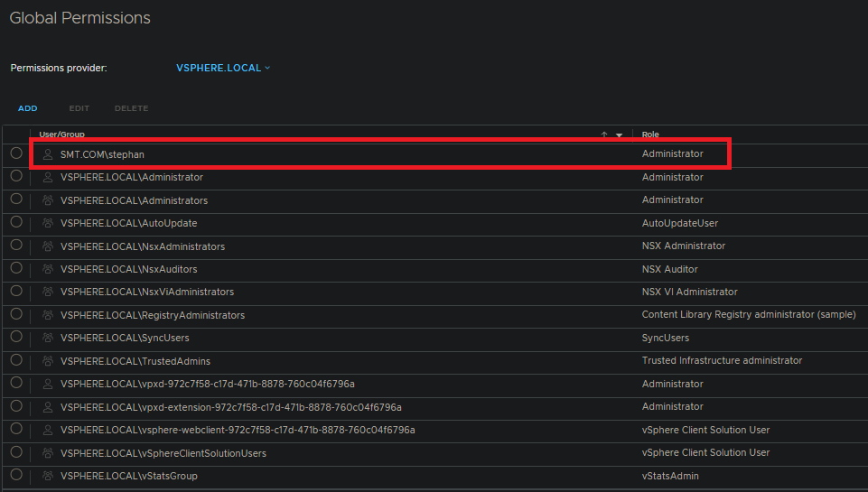Screen dimensions: 868x492
Task: Click the Role column header
Action: (x=650, y=135)
